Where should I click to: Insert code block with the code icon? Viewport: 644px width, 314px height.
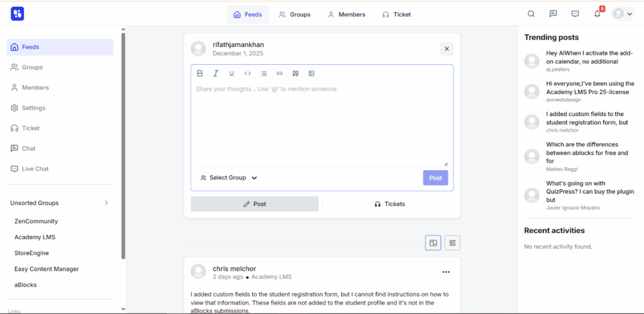248,73
